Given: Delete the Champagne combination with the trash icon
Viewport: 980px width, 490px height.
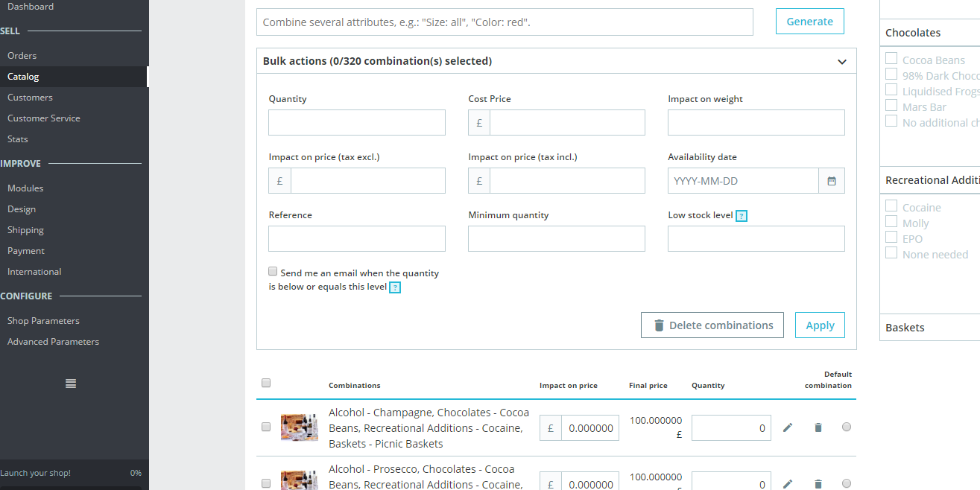Looking at the screenshot, I should tap(818, 427).
